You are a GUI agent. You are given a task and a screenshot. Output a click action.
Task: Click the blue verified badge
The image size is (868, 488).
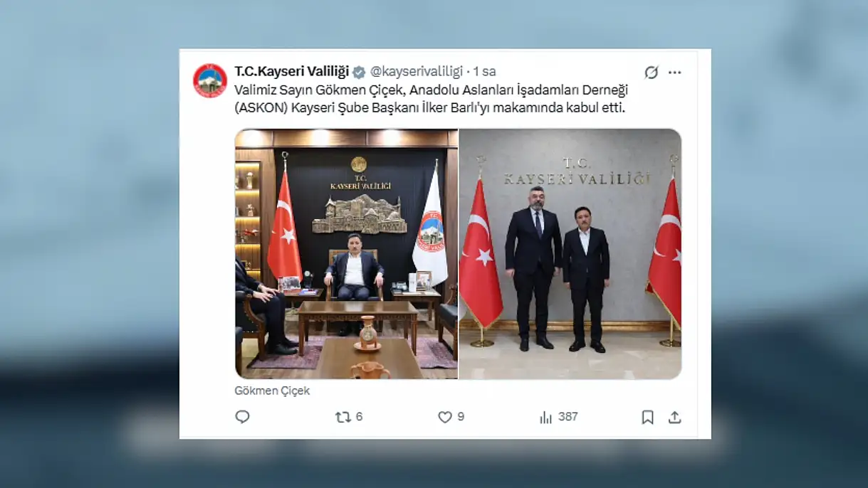pyautogui.click(x=360, y=72)
